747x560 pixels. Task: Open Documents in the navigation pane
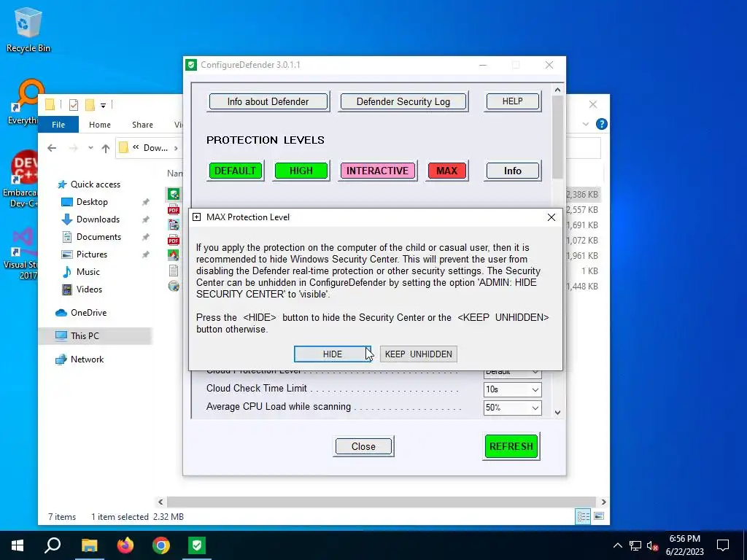98,237
